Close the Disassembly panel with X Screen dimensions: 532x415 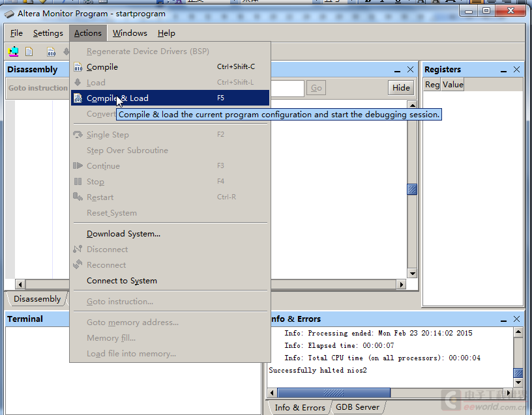click(x=410, y=70)
